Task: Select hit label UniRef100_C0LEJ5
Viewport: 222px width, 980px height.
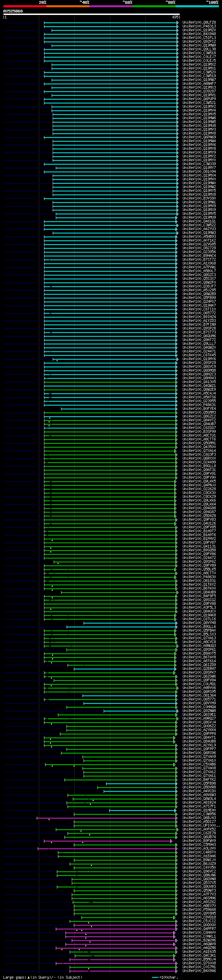Action: tap(199, 60)
